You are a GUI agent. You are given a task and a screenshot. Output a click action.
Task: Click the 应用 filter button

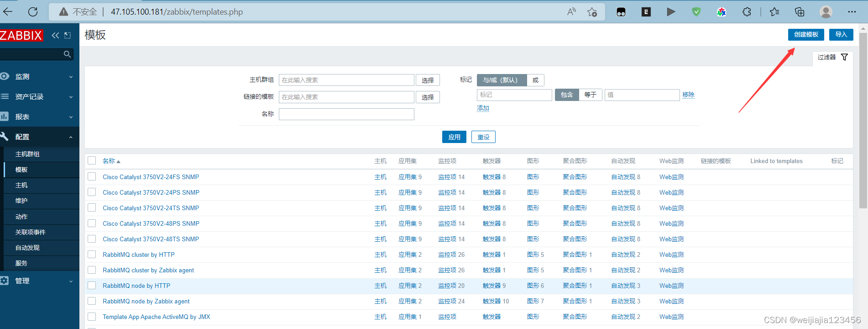coord(454,137)
